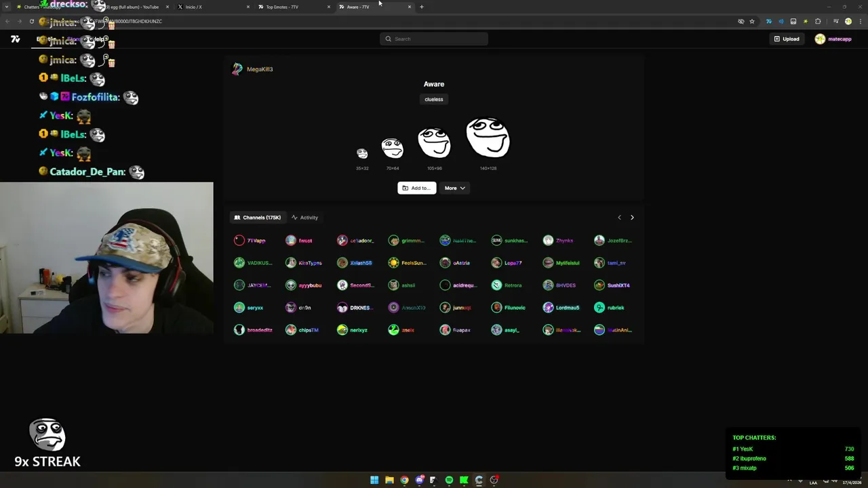Open Windows Start menu
The image size is (868, 488).
[374, 480]
